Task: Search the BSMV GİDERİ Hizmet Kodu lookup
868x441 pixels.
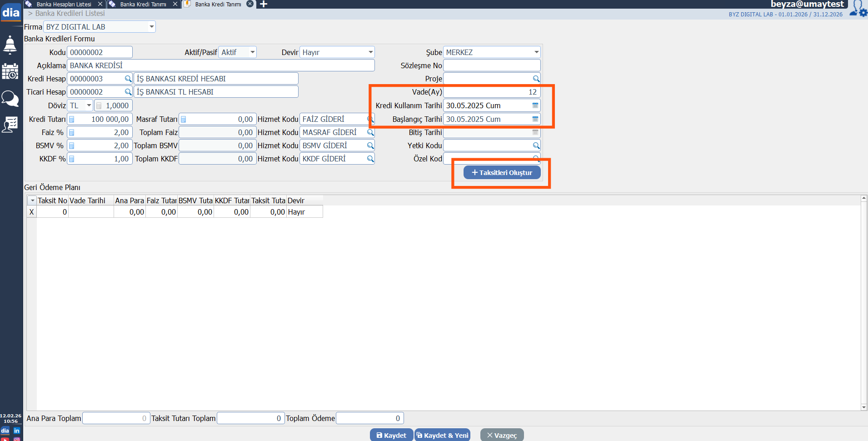Action: 370,146
